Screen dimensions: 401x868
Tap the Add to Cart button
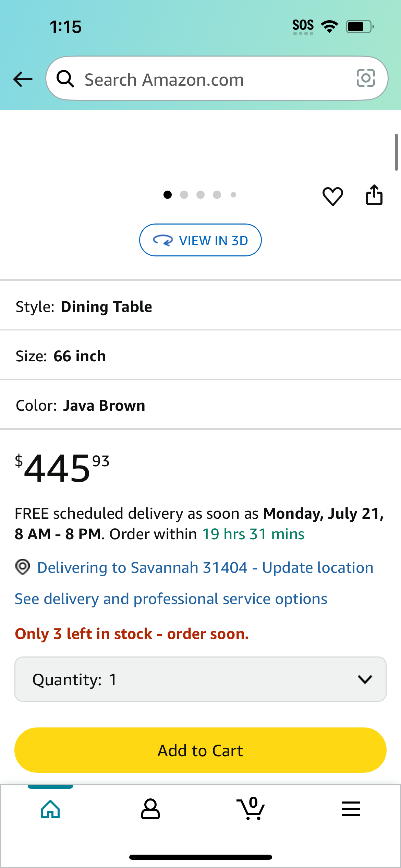(x=200, y=750)
